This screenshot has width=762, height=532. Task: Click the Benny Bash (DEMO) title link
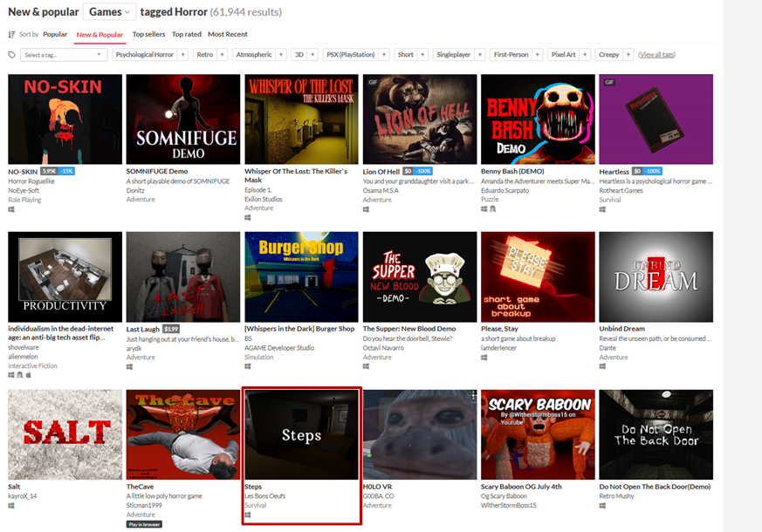click(x=512, y=171)
